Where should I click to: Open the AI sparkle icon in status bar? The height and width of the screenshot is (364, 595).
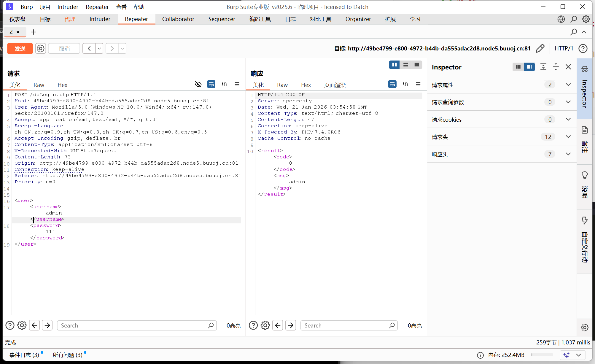[566, 355]
